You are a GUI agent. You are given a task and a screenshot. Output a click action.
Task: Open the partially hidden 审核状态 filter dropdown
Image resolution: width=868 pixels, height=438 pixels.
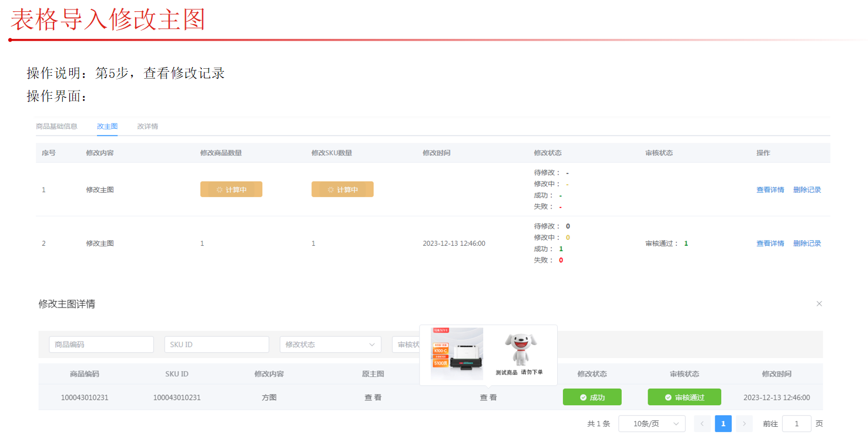[x=406, y=345]
